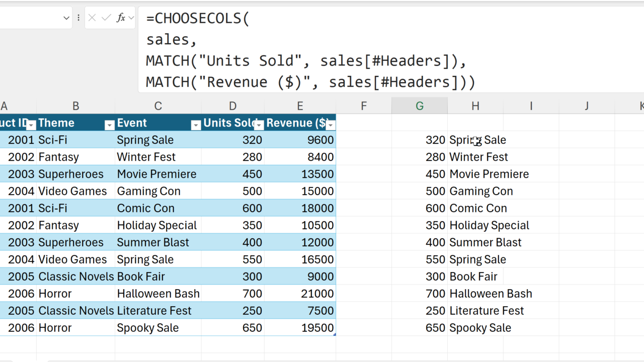Open the Event column filter dropdown
Image resolution: width=644 pixels, height=362 pixels.
point(196,125)
